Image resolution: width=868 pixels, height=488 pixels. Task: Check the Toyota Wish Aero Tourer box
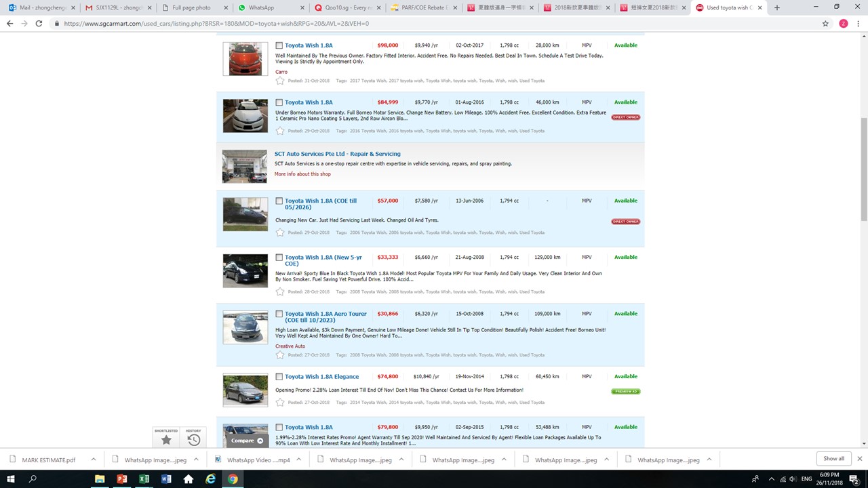point(279,314)
